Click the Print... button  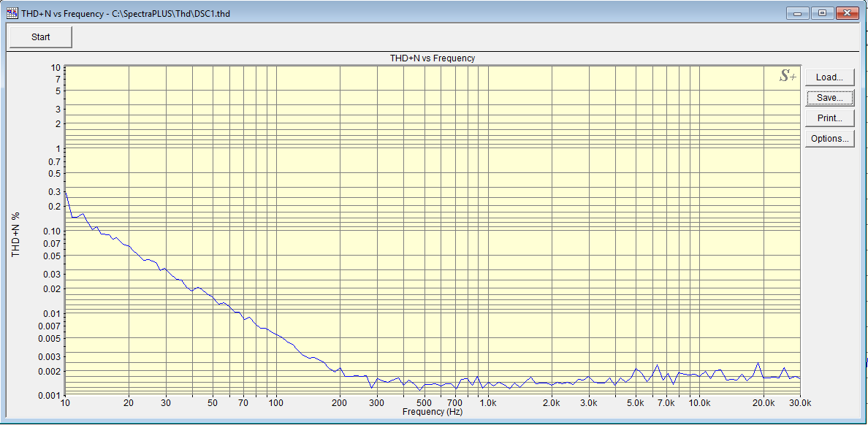point(829,118)
